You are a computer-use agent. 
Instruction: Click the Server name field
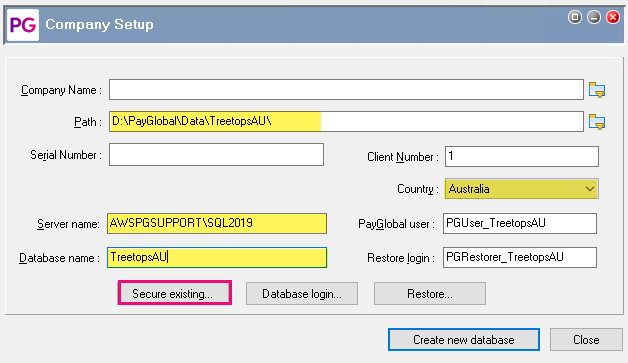point(217,224)
